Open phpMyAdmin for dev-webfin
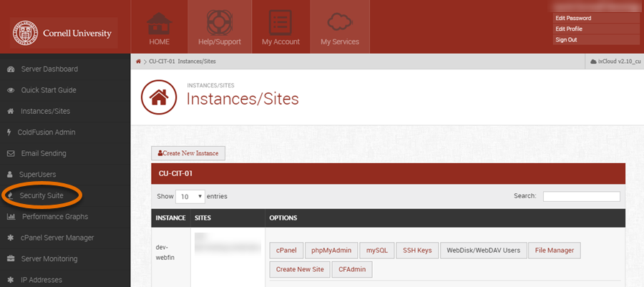The width and height of the screenshot is (644, 287). click(331, 250)
